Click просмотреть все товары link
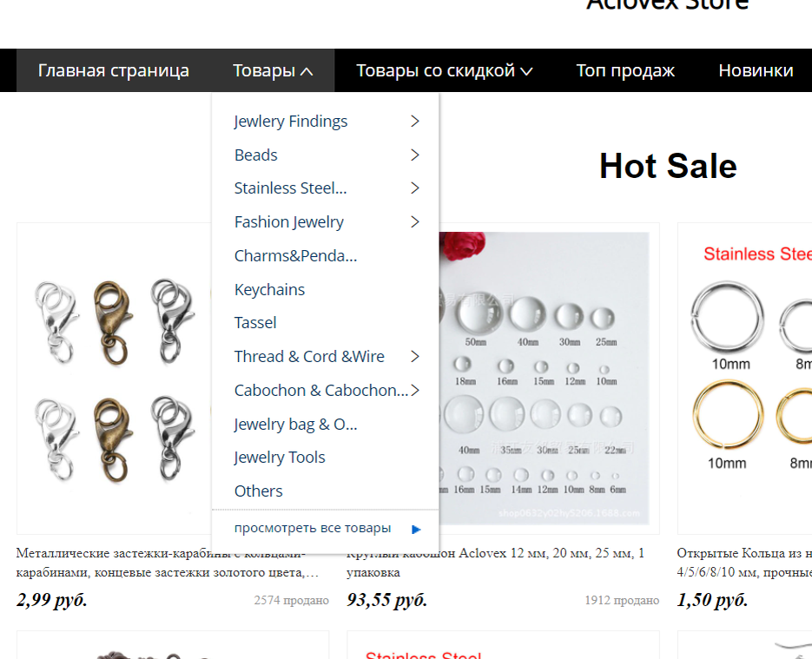This screenshot has width=812, height=659. coord(313,528)
